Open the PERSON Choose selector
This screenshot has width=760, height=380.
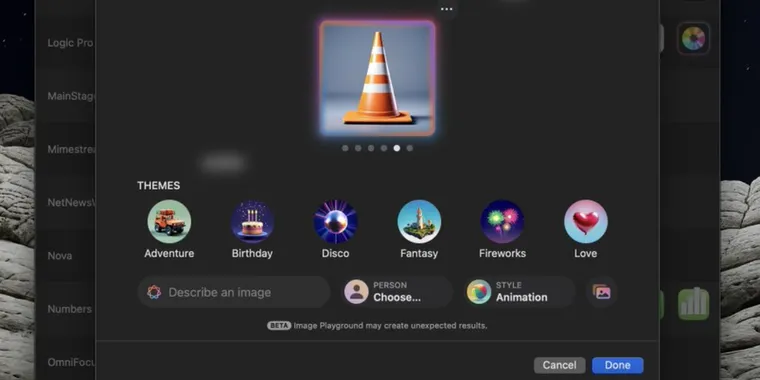pos(397,292)
